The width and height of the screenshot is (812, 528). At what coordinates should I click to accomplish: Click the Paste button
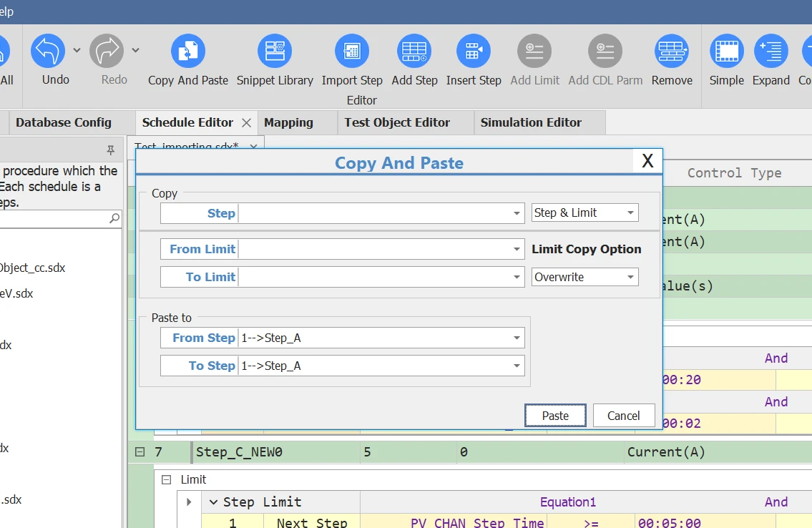[555, 416]
